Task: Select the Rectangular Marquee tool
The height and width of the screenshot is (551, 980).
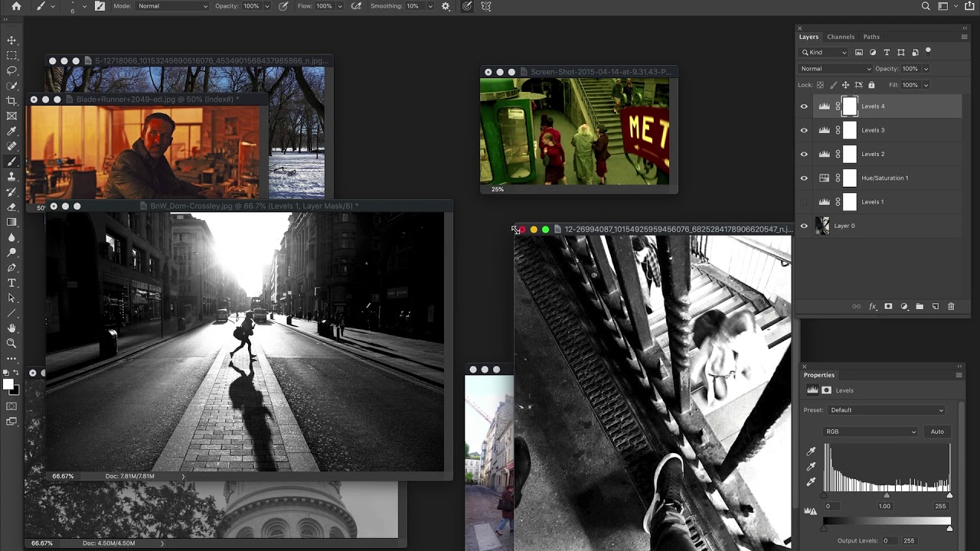Action: [x=11, y=56]
